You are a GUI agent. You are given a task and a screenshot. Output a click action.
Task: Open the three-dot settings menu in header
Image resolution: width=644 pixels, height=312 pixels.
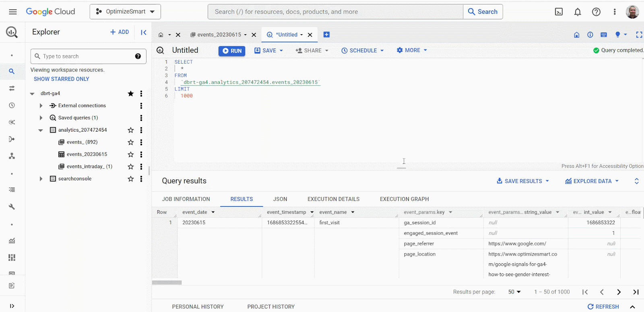coord(615,12)
